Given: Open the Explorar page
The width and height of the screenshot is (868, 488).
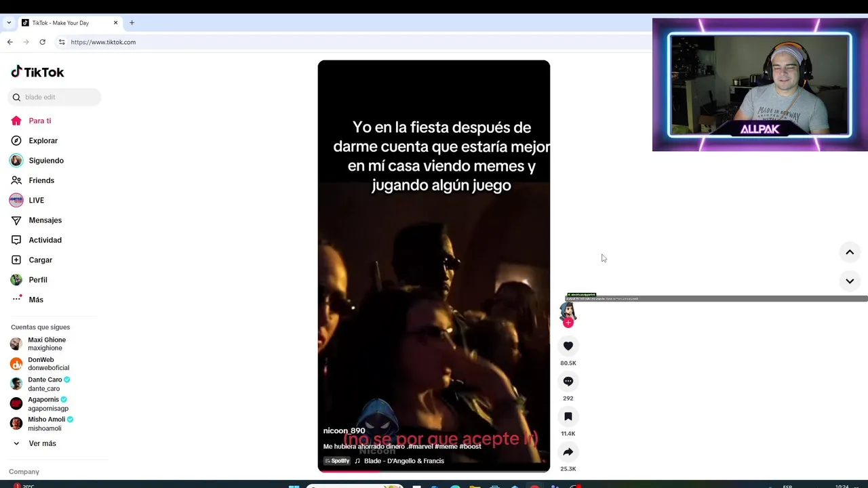Looking at the screenshot, I should [x=43, y=140].
